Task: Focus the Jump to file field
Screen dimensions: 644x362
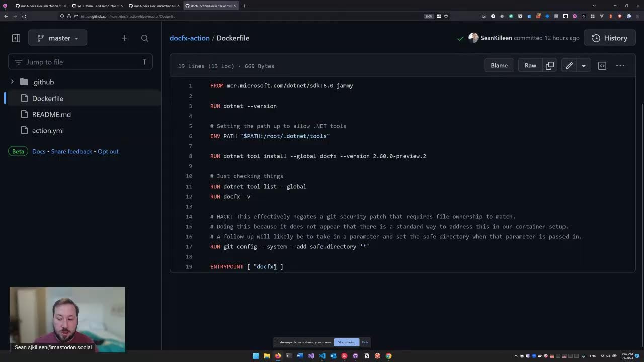Action: pyautogui.click(x=80, y=62)
